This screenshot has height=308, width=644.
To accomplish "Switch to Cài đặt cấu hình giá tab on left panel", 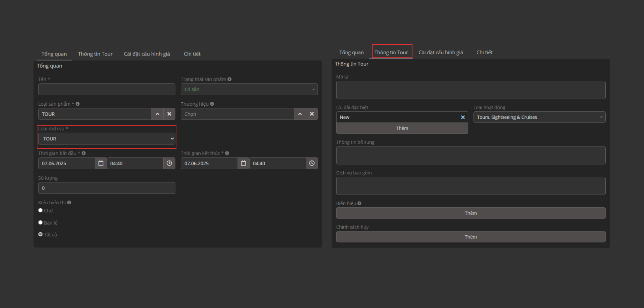I will coord(147,54).
